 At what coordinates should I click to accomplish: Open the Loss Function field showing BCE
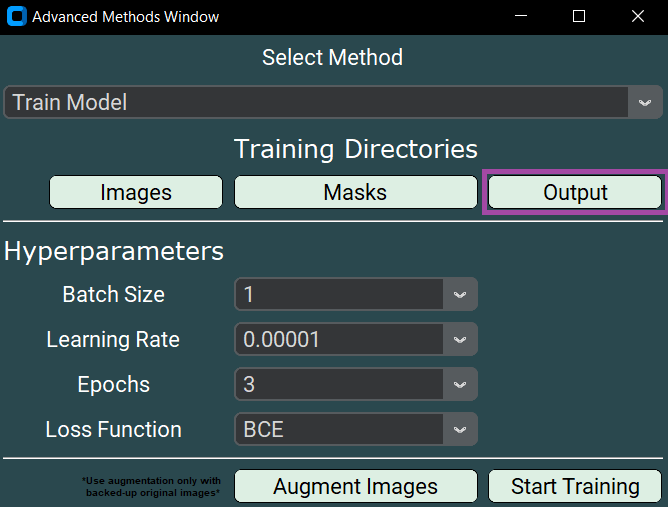point(340,430)
